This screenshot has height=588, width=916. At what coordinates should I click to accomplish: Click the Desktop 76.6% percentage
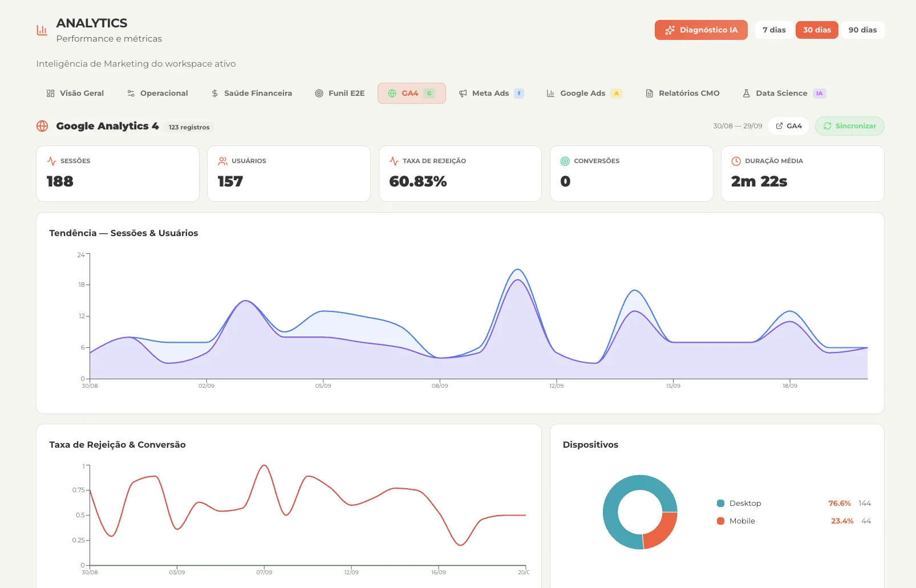coord(840,503)
